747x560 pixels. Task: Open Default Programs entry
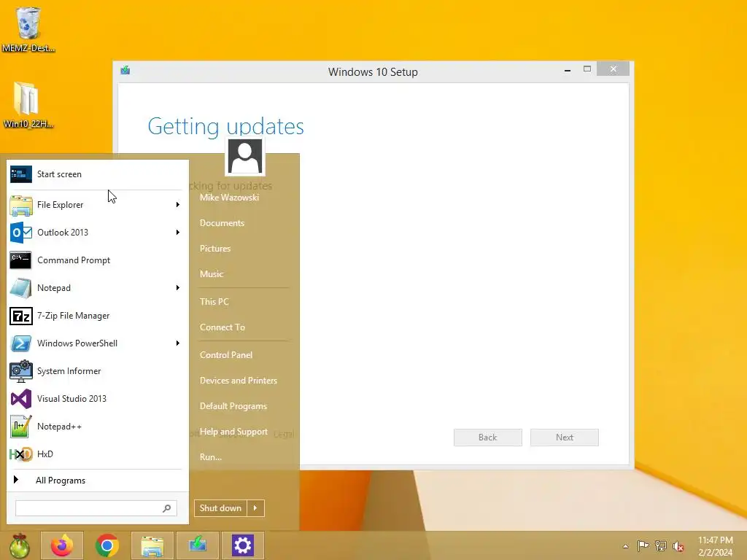click(233, 406)
